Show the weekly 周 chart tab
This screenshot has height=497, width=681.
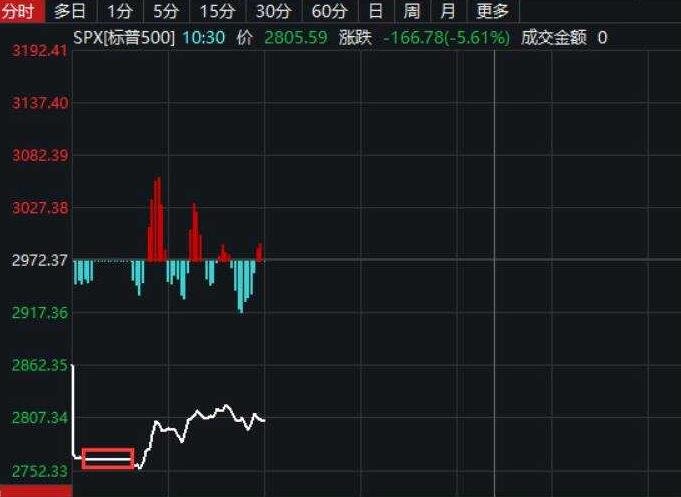point(411,12)
